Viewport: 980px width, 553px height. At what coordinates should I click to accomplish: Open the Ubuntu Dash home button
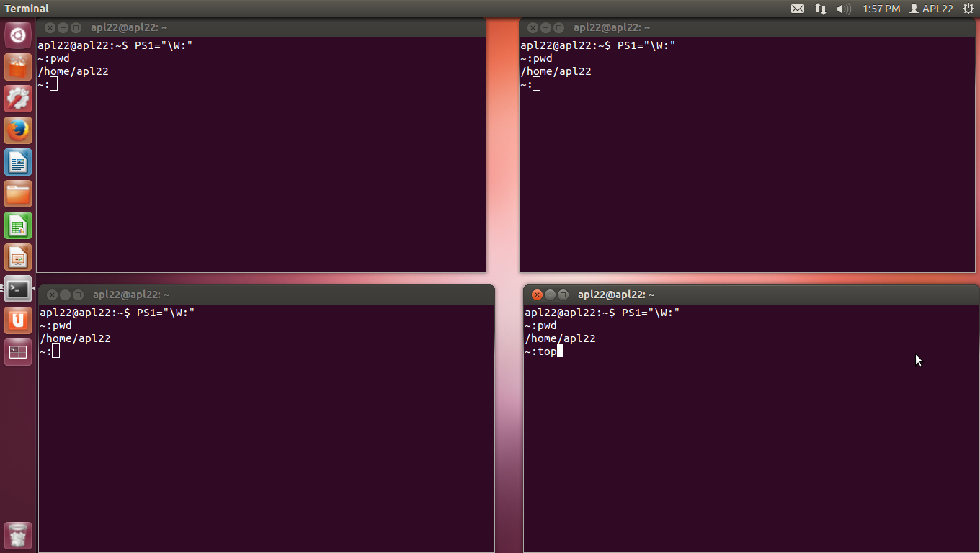18,35
